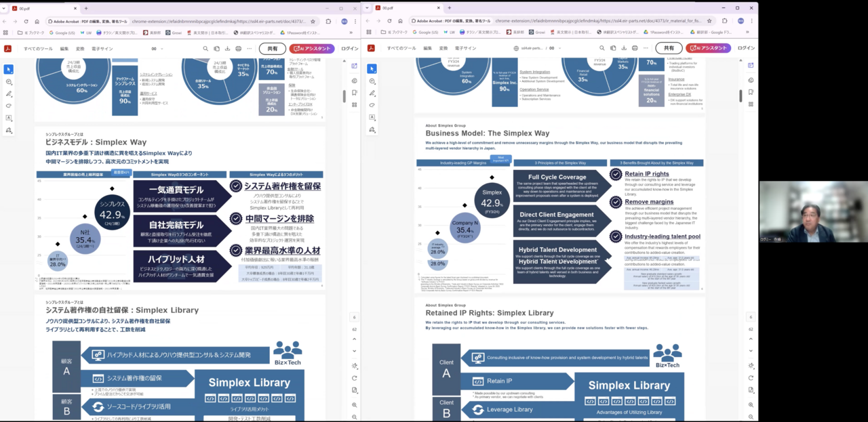This screenshot has height=422, width=868.
Task: Click the presenter video thumbnail
Action: [x=813, y=212]
